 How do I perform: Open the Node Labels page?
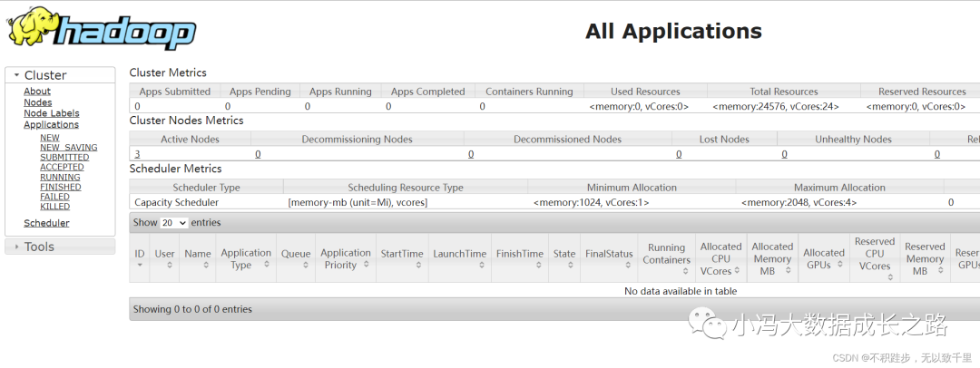pyautogui.click(x=52, y=113)
